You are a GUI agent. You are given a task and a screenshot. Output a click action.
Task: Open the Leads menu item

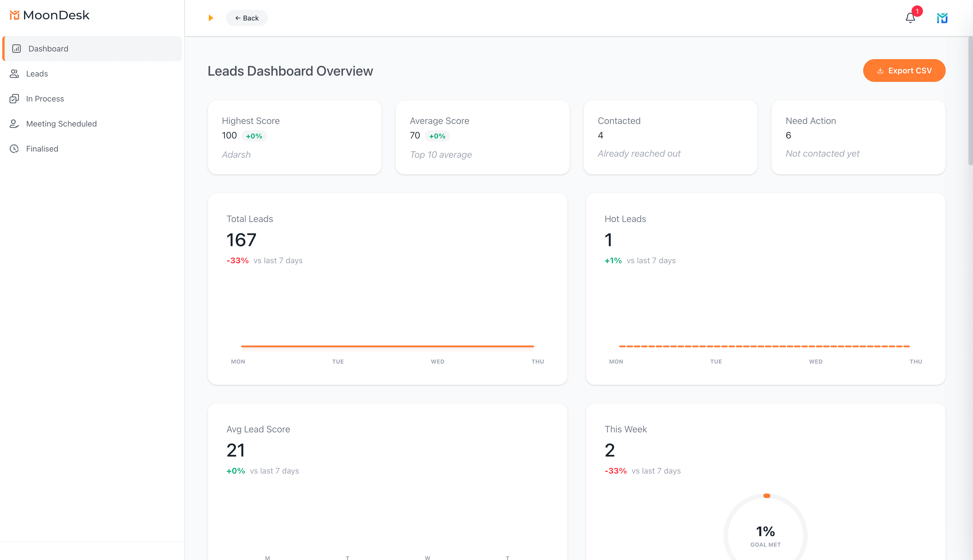(x=92, y=73)
